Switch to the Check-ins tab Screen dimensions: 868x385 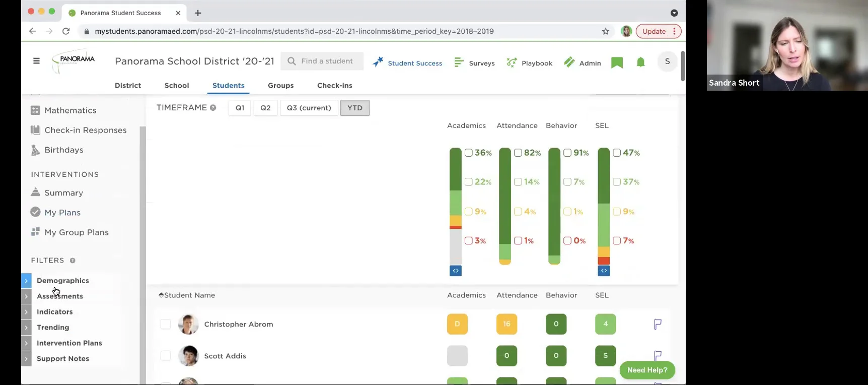click(335, 86)
